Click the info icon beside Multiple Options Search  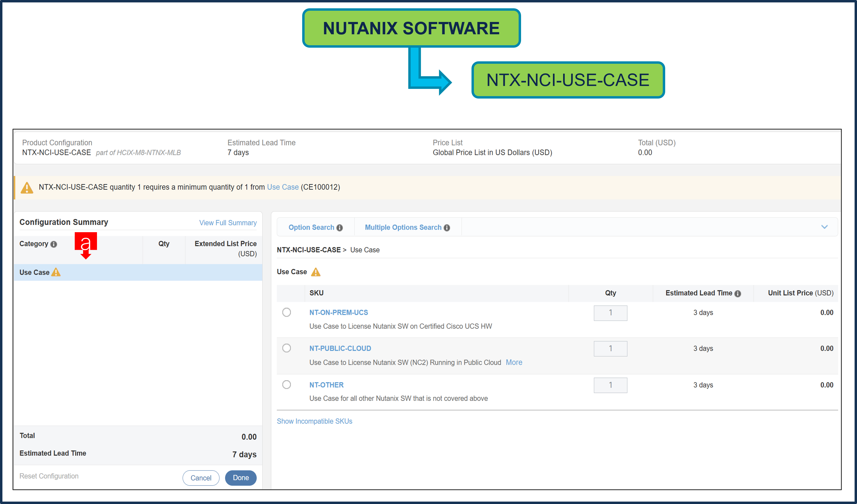[447, 228]
